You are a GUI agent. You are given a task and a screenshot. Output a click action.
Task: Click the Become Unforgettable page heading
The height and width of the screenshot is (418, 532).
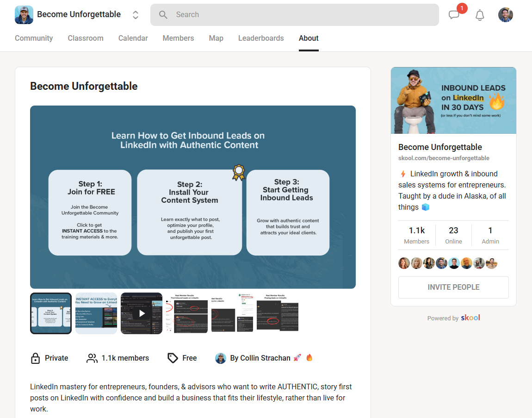click(x=84, y=86)
